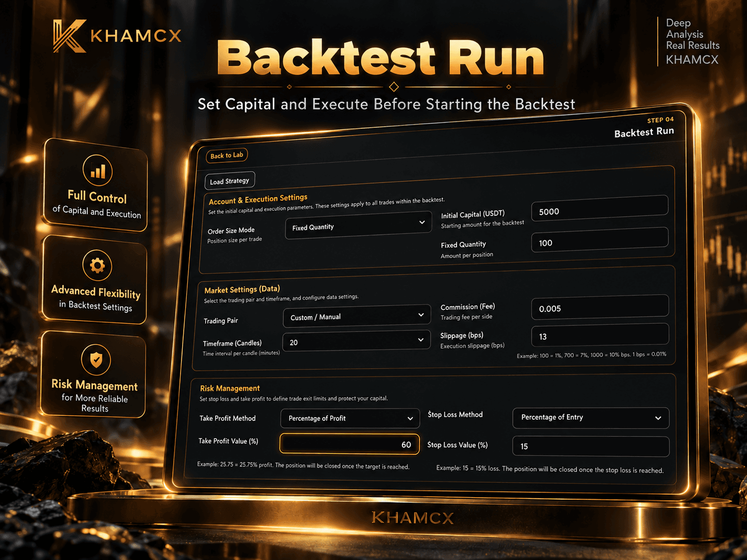Screen dimensions: 747x560
Task: Open the Trading Pair Custom / Manual dropdown
Action: [x=357, y=316]
